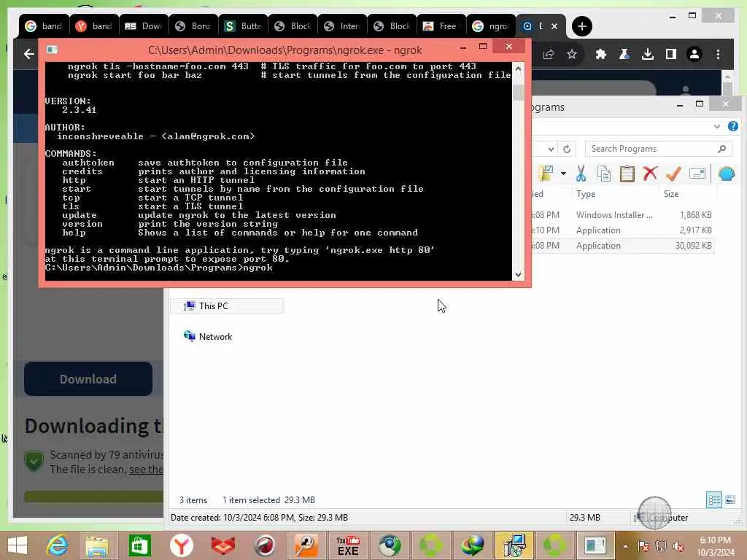Expand the Explorer ribbon chevron
The image size is (747, 560).
(x=717, y=126)
